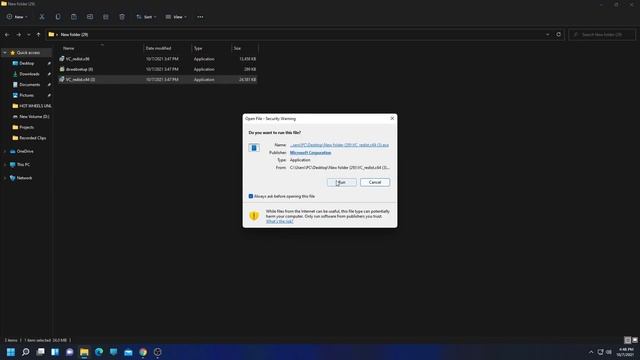Click the file name path link in dialog

[x=339, y=145]
